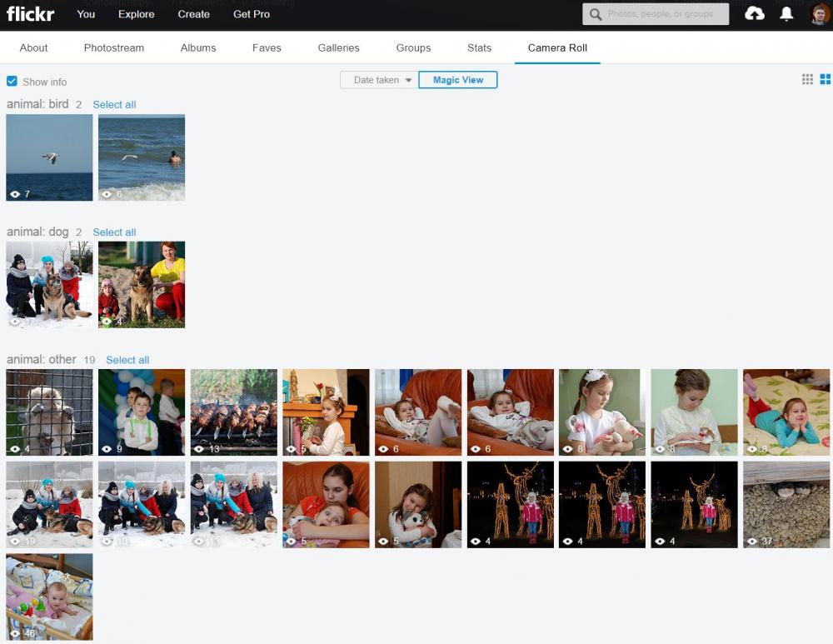
Task: Open the user profile avatar
Action: click(820, 14)
